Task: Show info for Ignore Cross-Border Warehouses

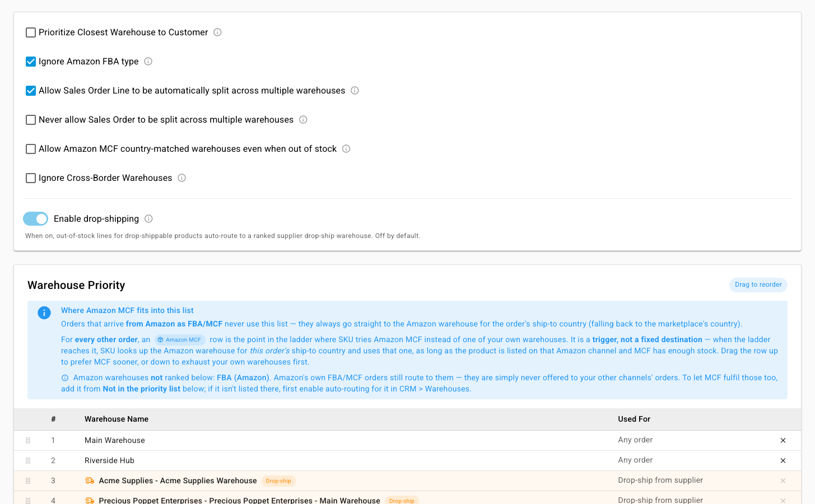Action: tap(182, 178)
